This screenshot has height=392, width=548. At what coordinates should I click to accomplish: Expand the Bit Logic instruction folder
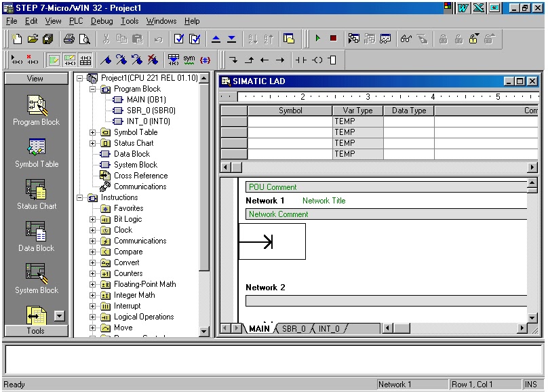93,220
